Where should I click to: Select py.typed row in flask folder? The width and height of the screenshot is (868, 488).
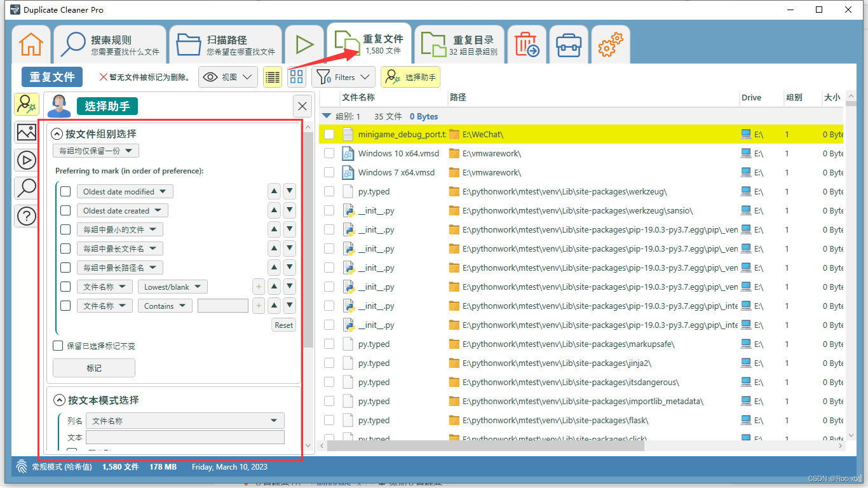coord(581,420)
